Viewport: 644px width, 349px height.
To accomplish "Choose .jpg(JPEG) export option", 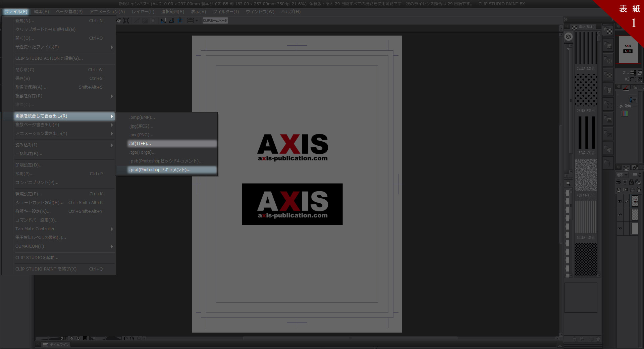I will click(x=172, y=126).
